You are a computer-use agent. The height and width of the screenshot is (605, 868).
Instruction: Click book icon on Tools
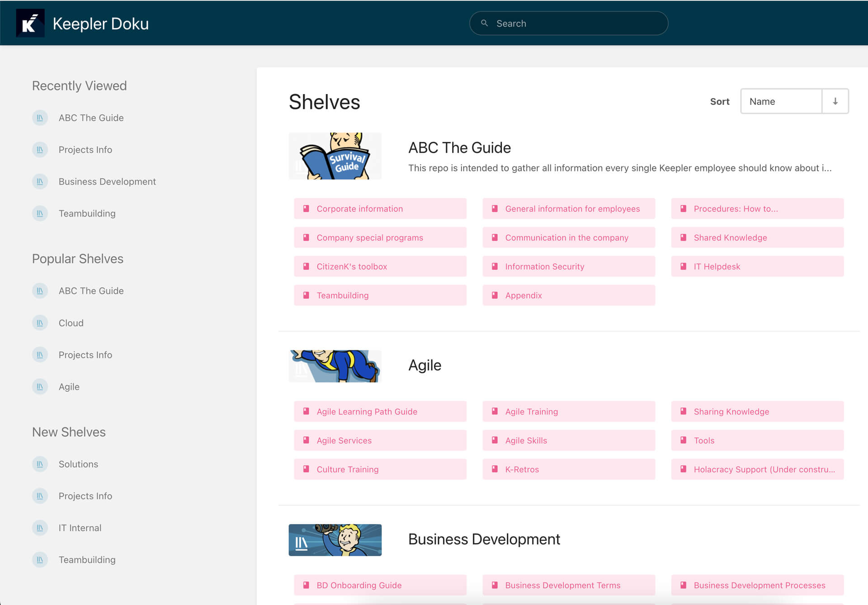683,440
